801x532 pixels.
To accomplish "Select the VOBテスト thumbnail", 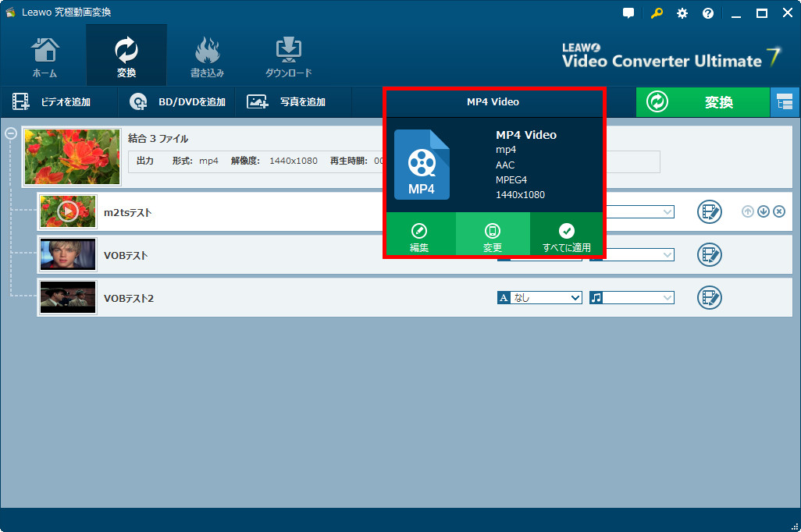I will click(68, 254).
